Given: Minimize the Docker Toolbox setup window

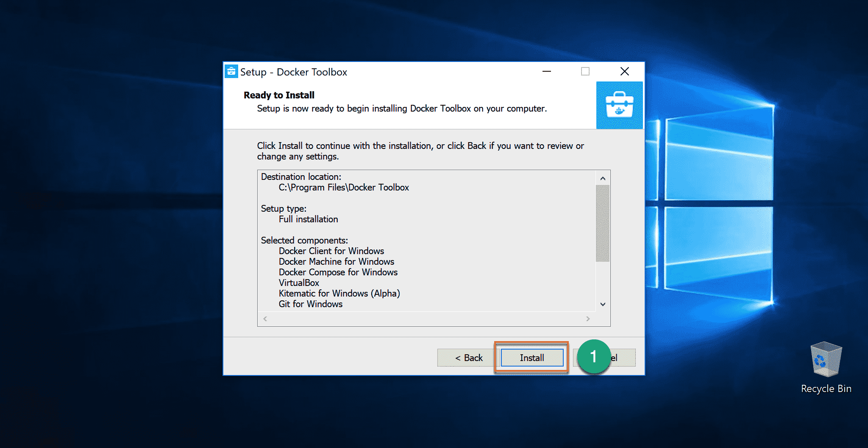Looking at the screenshot, I should coord(547,71).
